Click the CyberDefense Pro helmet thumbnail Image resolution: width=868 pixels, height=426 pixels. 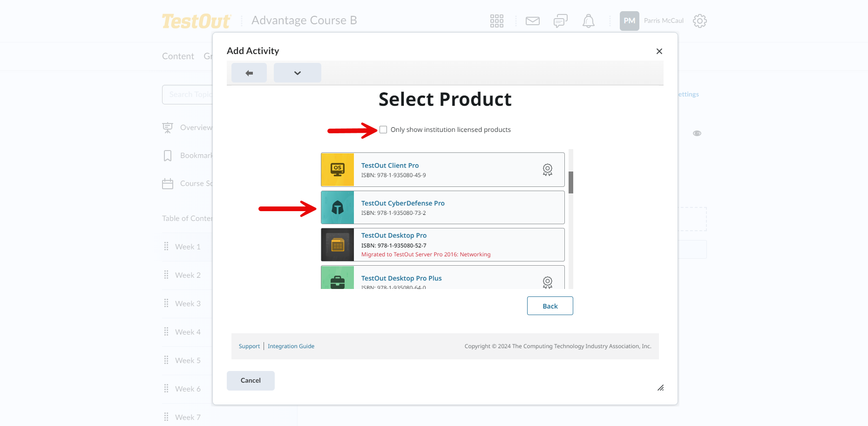coord(338,207)
